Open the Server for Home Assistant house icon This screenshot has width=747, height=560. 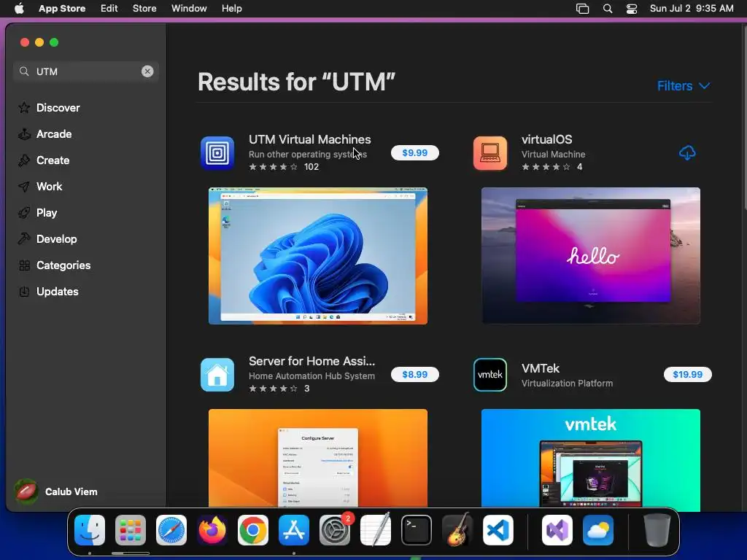tap(217, 375)
